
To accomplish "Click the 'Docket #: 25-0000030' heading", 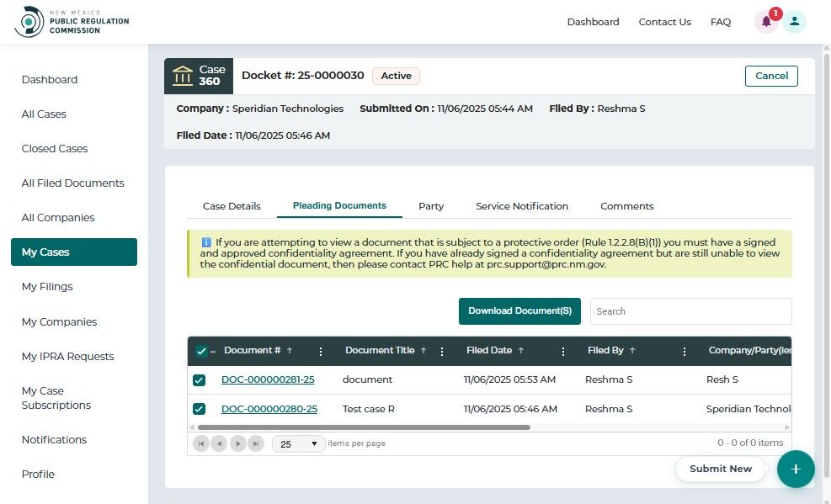I will click(x=302, y=75).
